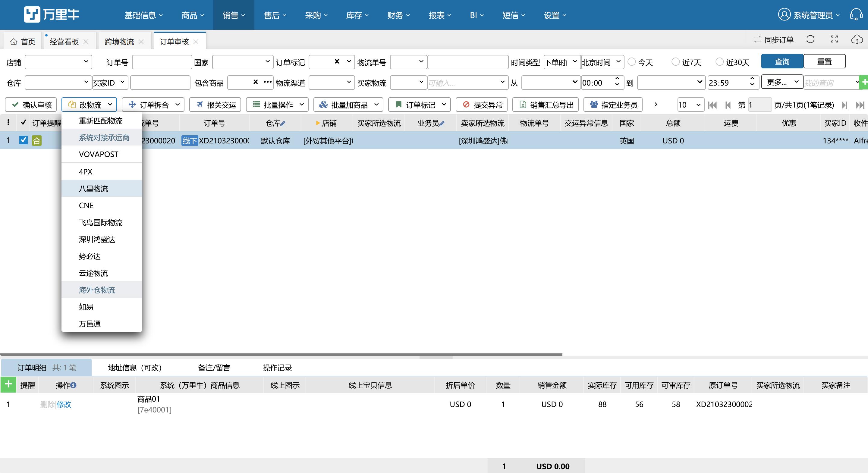
Task: Open the toolbar 订单标记 dropdown button
Action: point(419,105)
